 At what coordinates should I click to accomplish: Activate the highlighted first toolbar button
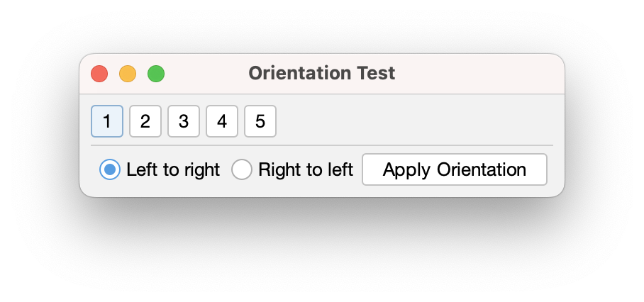107,121
